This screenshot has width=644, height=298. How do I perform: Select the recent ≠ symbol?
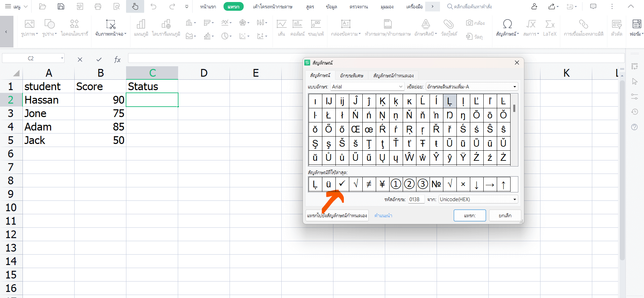369,184
